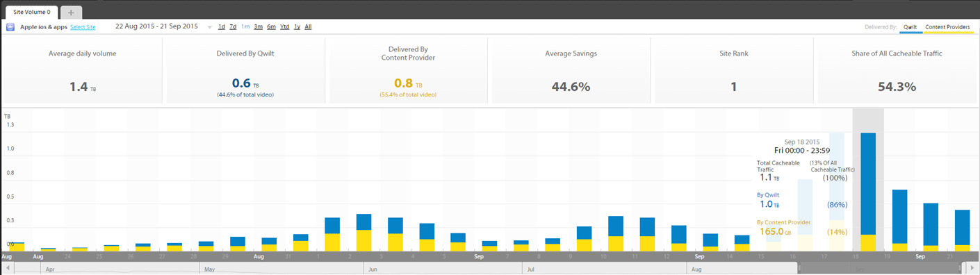Click the Apple ios & apps site icon
This screenshot has width=980, height=275.
[10, 27]
